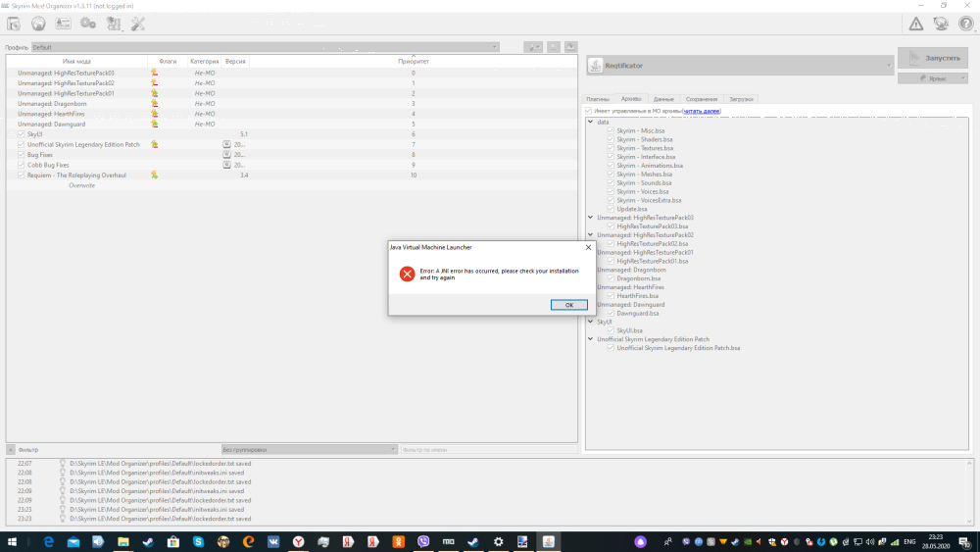Click the warning triangle problems icon
This screenshot has height=552, width=980.
pyautogui.click(x=916, y=24)
